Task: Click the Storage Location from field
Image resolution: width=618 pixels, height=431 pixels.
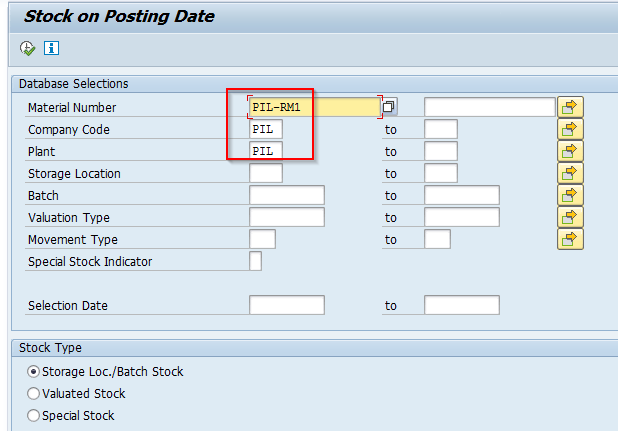Action: pos(266,173)
